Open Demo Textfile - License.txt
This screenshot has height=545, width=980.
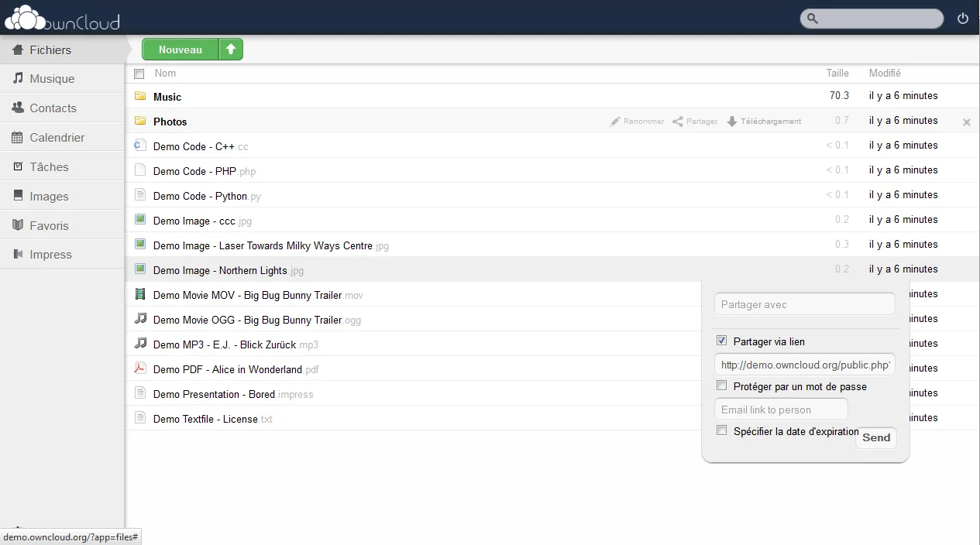tap(213, 419)
